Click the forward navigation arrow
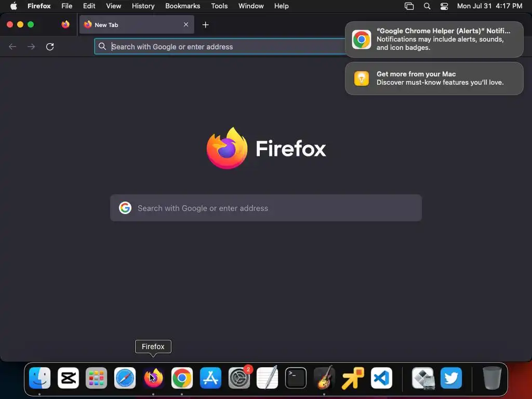This screenshot has height=399, width=532. click(31, 46)
